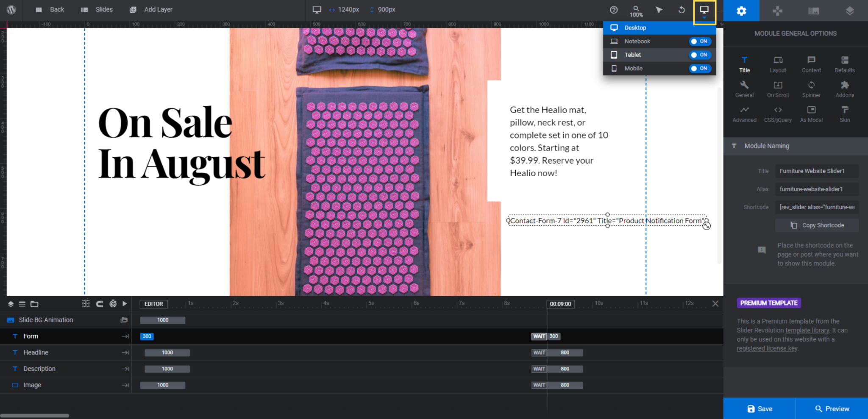Click the help question mark icon
This screenshot has width=868, height=419.
[614, 10]
